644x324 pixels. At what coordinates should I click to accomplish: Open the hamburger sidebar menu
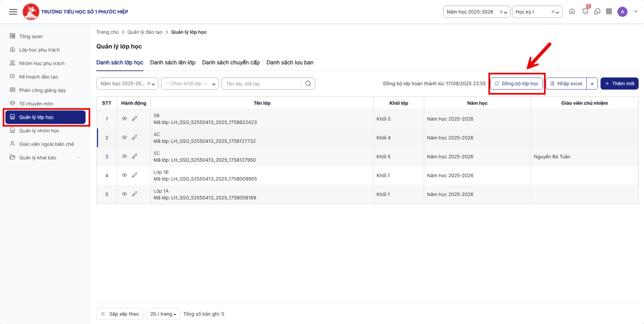13,12
